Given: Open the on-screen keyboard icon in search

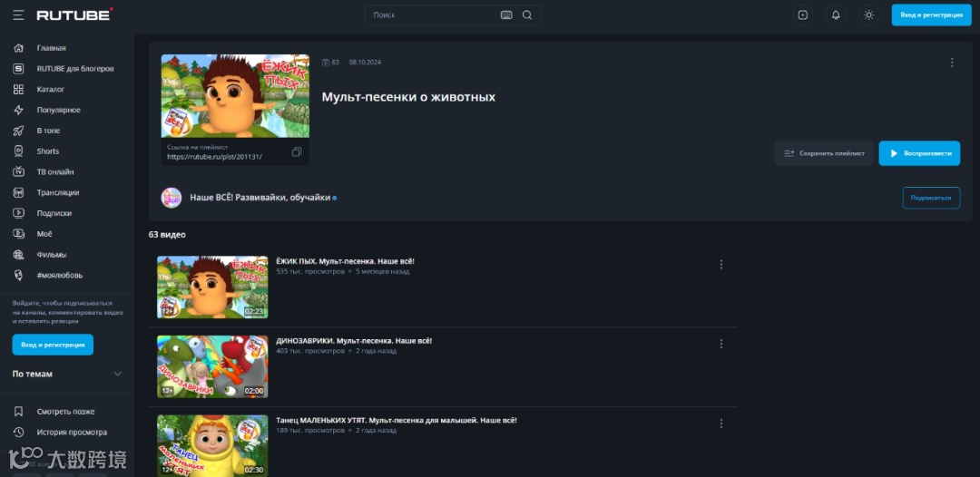Looking at the screenshot, I should click(x=506, y=15).
